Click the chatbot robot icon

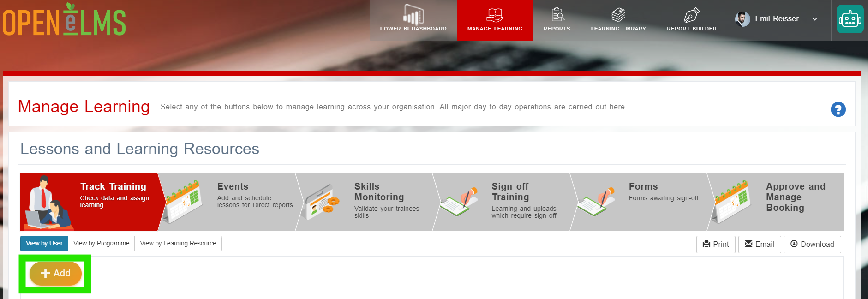coord(850,19)
